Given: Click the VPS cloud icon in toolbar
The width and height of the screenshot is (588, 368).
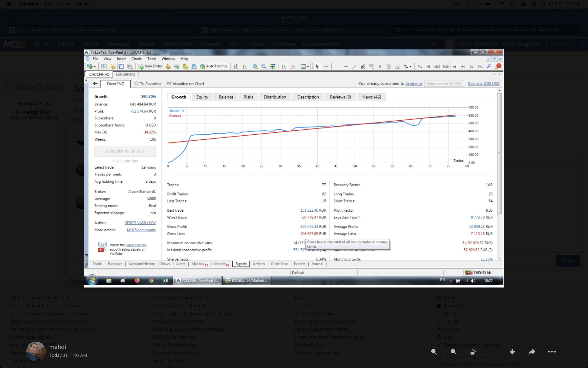Looking at the screenshot, I should tap(194, 66).
